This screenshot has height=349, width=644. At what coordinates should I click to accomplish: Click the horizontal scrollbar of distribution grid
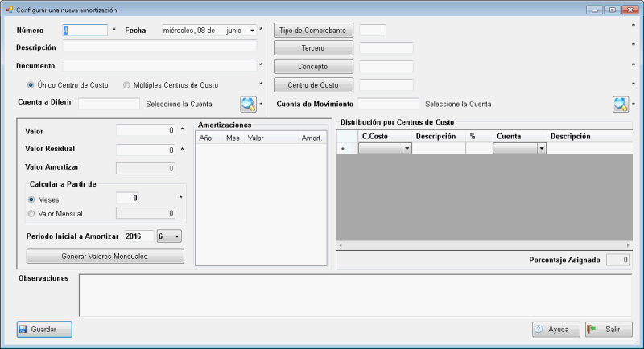pyautogui.click(x=483, y=244)
